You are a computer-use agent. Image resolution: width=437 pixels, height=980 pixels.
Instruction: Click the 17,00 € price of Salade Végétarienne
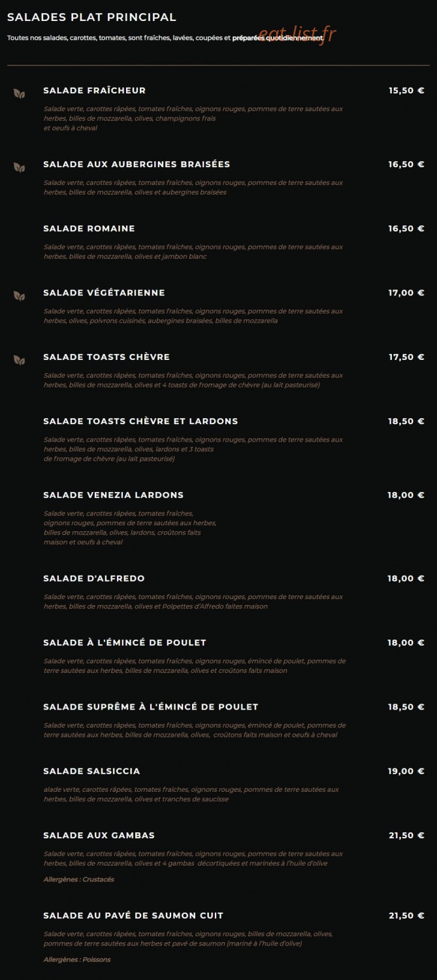coord(406,293)
